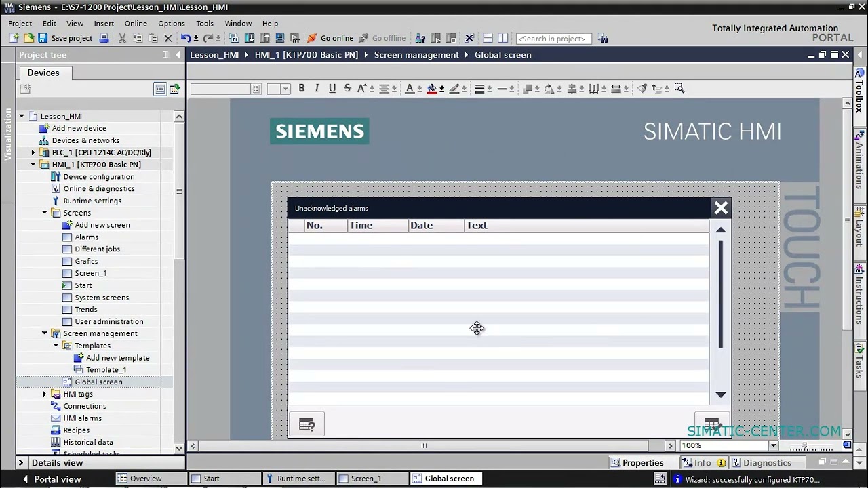Click the Increase font size icon
Screen dimensions: 868x488
tap(362, 88)
